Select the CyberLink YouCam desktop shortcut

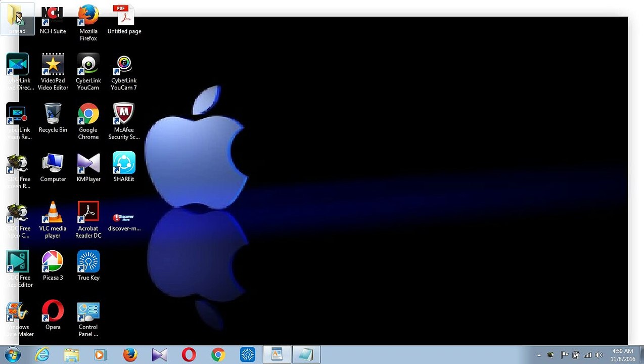[88, 72]
